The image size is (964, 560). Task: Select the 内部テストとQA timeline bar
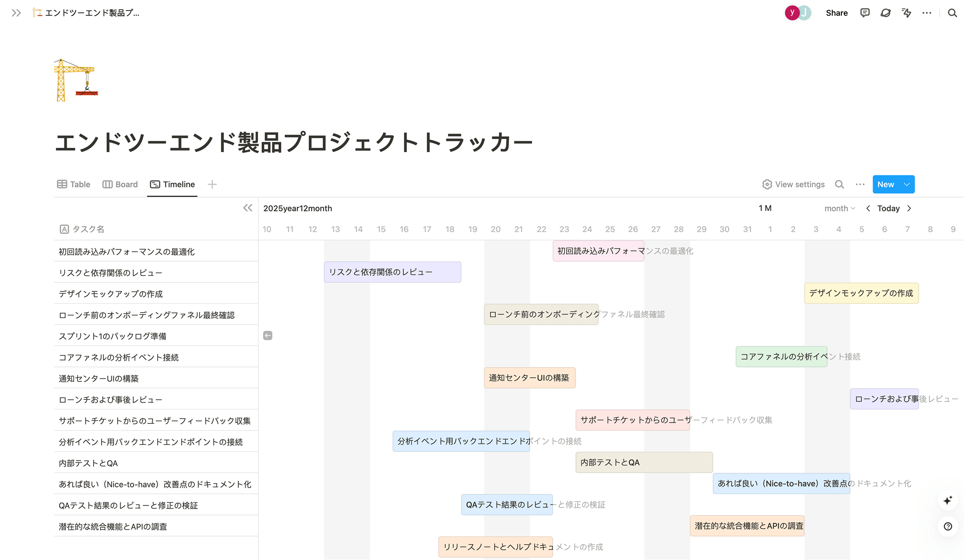point(643,462)
